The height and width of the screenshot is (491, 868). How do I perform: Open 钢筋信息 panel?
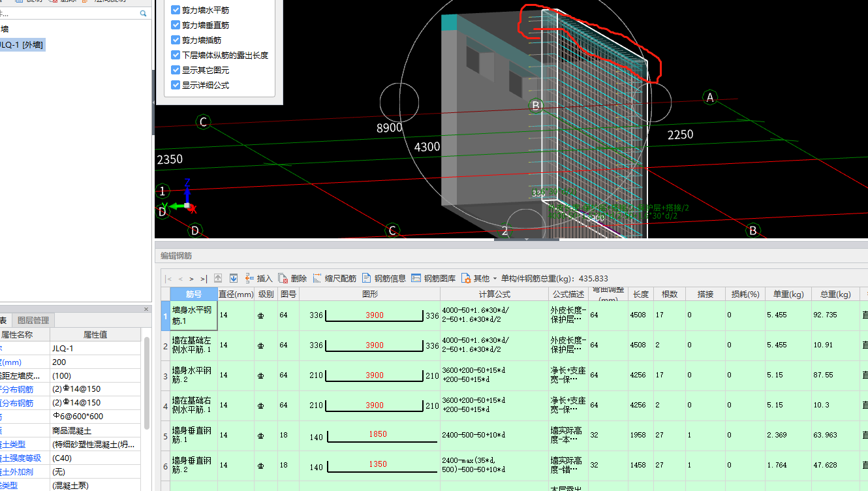[x=384, y=278]
